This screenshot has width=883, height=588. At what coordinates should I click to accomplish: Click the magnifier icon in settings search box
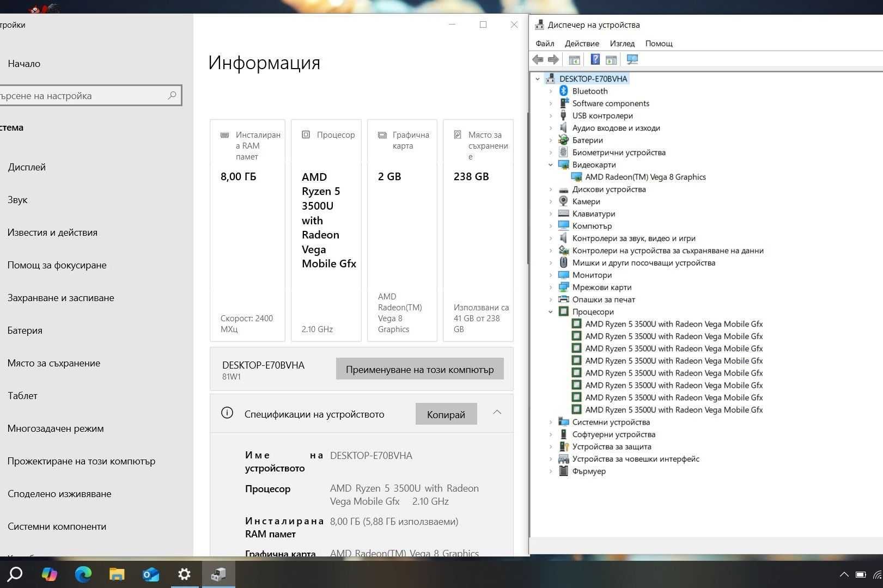[x=172, y=95]
